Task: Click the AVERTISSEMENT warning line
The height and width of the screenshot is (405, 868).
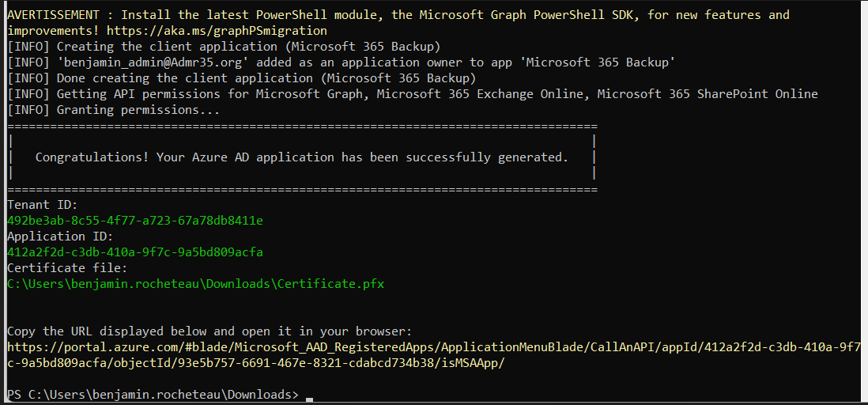Action: (398, 15)
